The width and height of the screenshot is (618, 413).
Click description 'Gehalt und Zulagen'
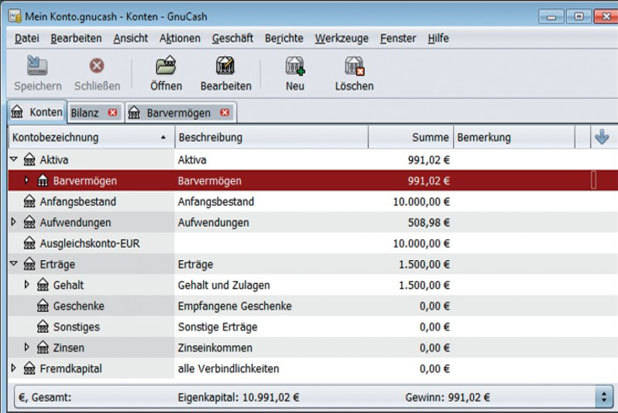tap(224, 285)
